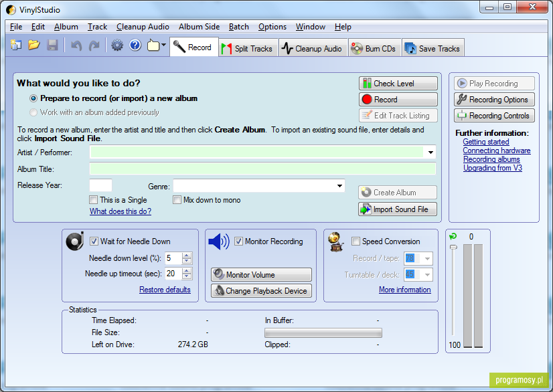Open Recording Options

tap(494, 100)
